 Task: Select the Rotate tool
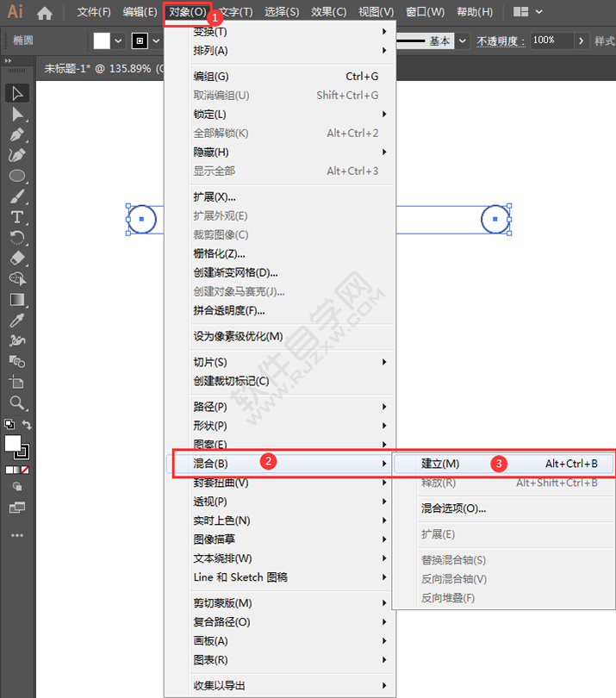(x=17, y=238)
